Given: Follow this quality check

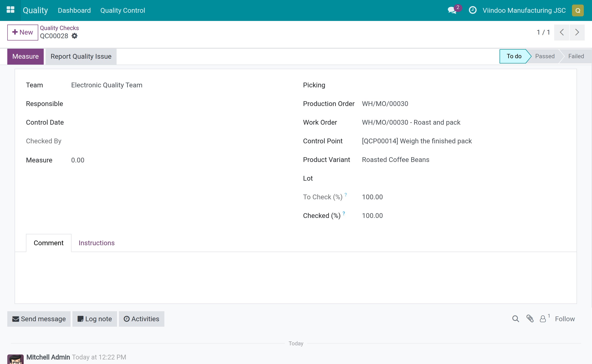Looking at the screenshot, I should click(564, 319).
